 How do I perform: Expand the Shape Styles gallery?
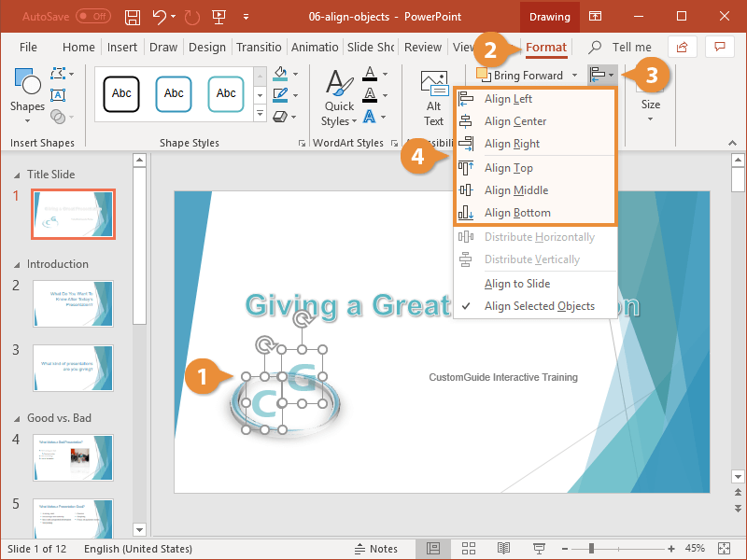click(x=260, y=113)
